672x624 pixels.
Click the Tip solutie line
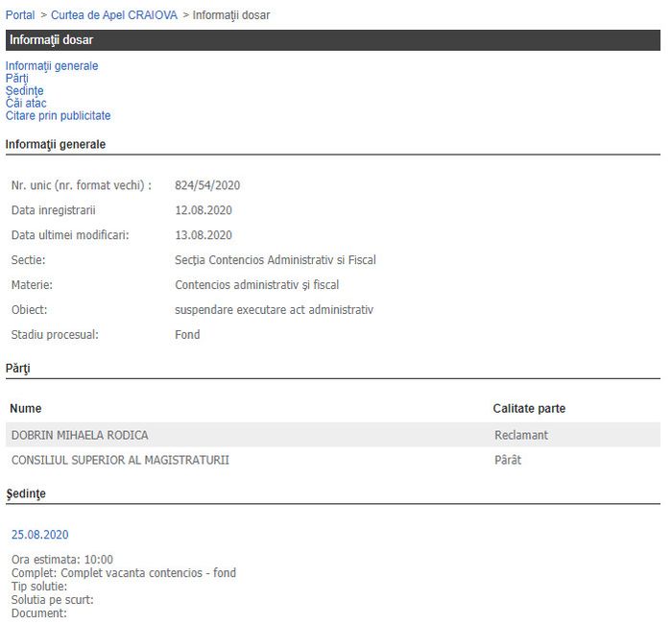pos(39,586)
